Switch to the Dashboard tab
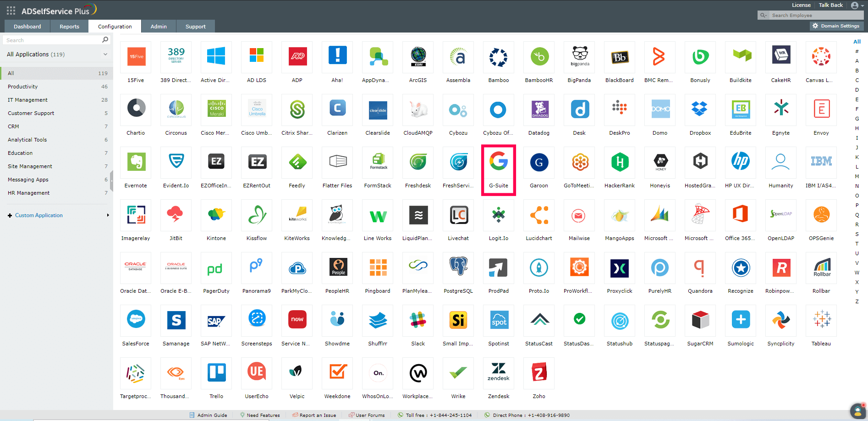The image size is (868, 421). (27, 27)
